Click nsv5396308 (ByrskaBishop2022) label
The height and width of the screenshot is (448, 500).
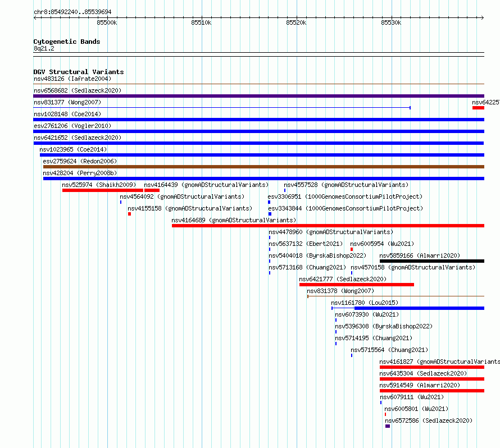tap(384, 326)
